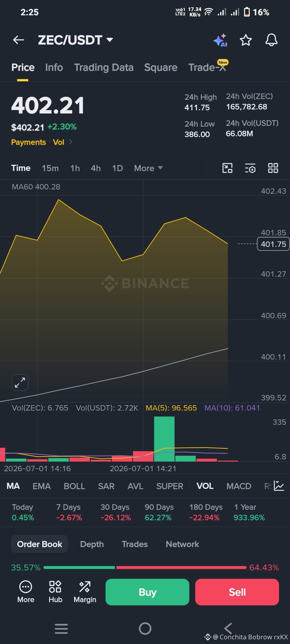Viewport: 290px width, 644px height.
Task: Open the Trade-X tab
Action: [x=207, y=67]
